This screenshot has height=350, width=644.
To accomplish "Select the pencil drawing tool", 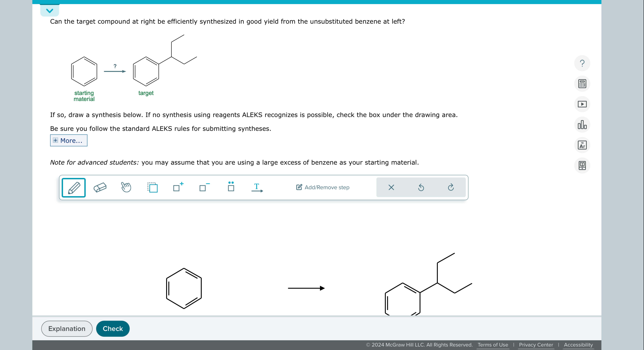I will [73, 187].
